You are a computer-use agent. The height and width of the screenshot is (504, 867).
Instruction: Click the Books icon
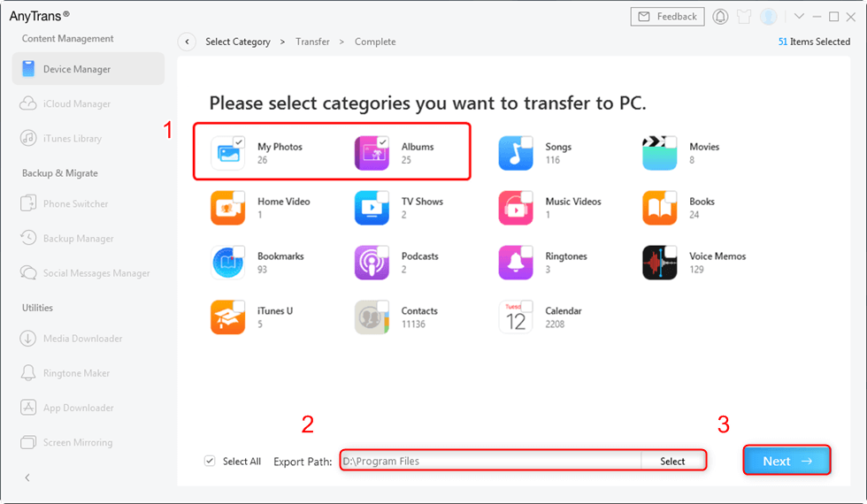pos(659,208)
